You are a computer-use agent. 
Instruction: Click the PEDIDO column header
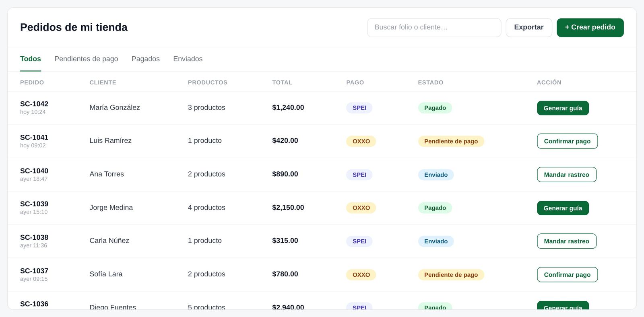point(32,82)
